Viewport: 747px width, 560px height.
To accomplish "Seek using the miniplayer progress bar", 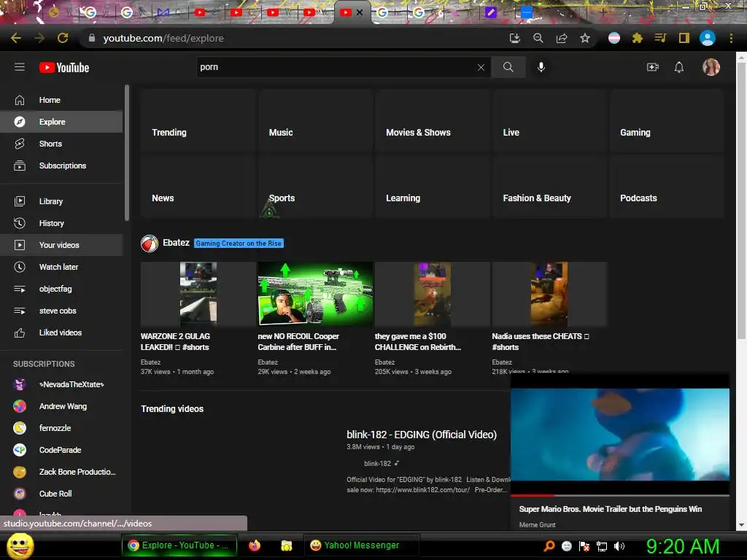I will [x=620, y=496].
